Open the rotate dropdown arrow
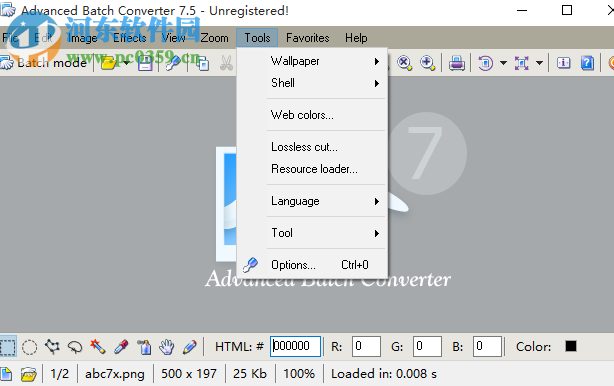The image size is (614, 386). (x=504, y=63)
